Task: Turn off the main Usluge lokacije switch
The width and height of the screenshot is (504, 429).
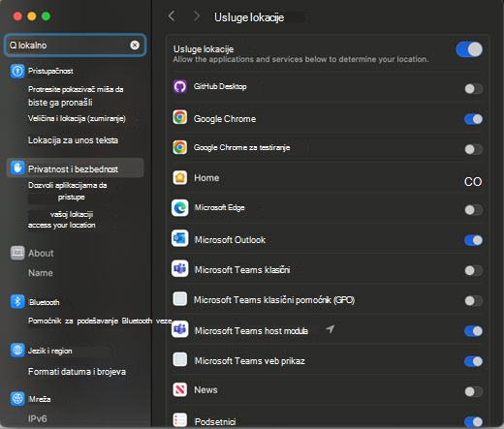Action: pyautogui.click(x=469, y=49)
